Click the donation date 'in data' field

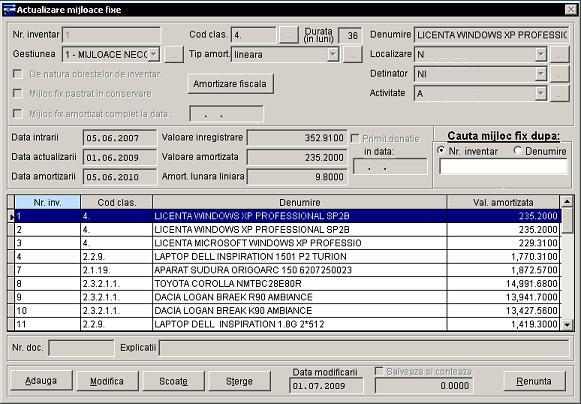click(x=390, y=166)
